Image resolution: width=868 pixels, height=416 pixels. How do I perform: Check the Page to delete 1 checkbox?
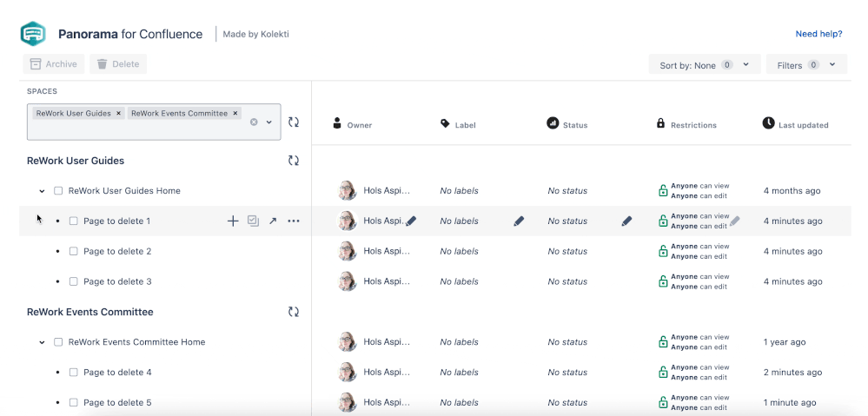point(74,221)
